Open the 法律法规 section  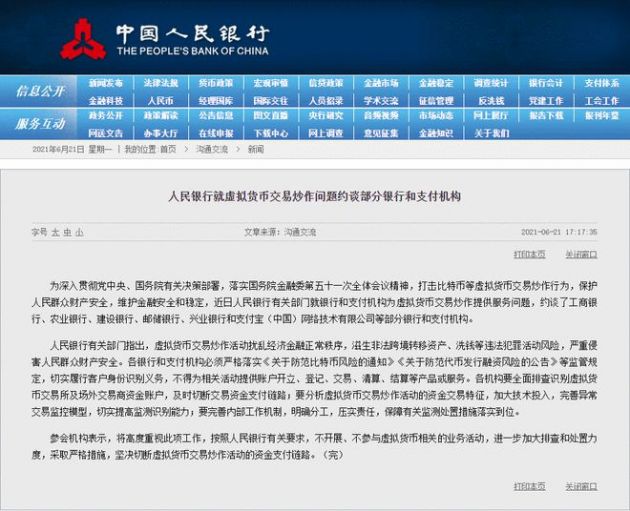click(161, 83)
